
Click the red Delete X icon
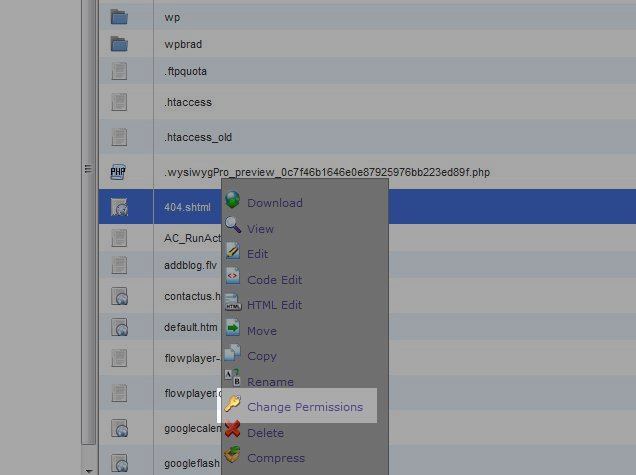232,432
